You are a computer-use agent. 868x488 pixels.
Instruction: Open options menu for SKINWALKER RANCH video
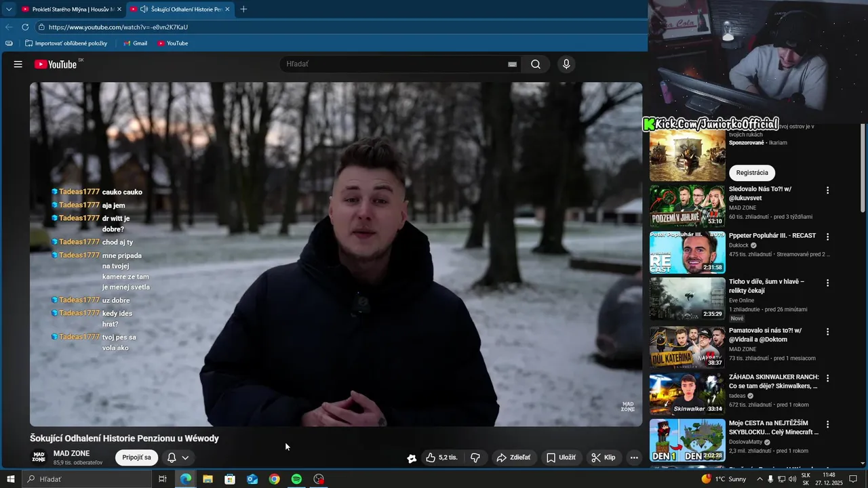(827, 378)
